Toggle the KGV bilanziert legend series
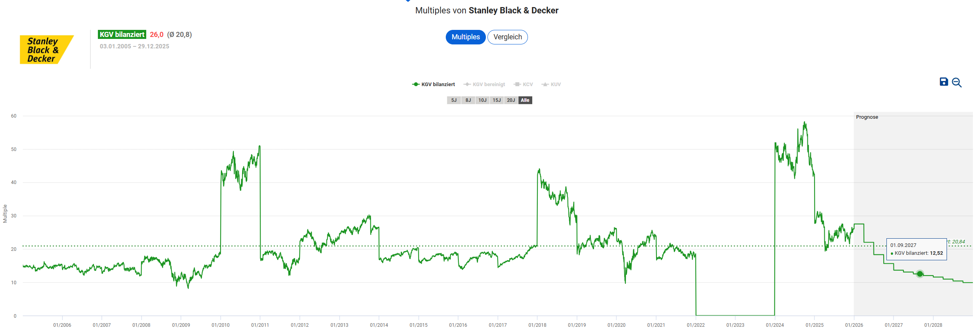 point(434,85)
